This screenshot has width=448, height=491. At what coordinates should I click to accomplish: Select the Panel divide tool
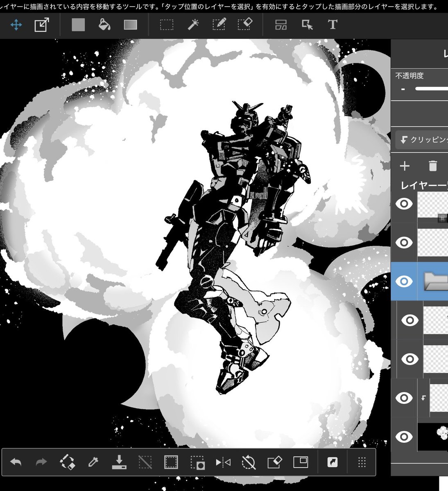tap(281, 25)
